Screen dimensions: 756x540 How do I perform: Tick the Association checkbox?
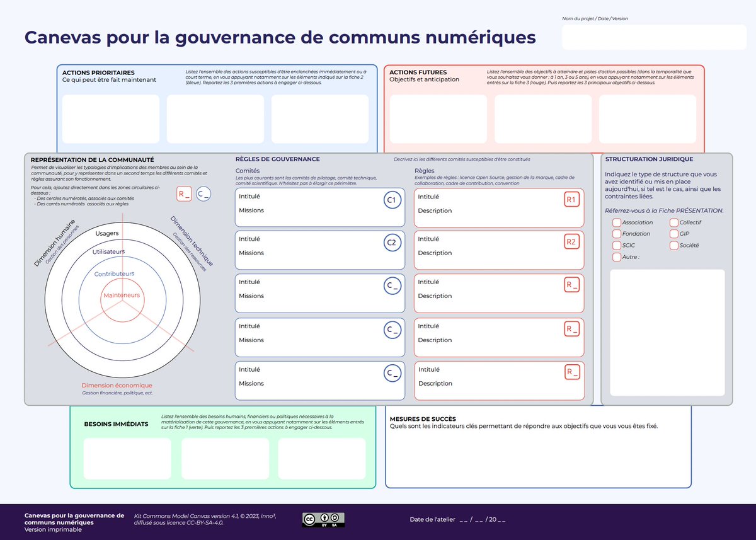pyautogui.click(x=616, y=222)
